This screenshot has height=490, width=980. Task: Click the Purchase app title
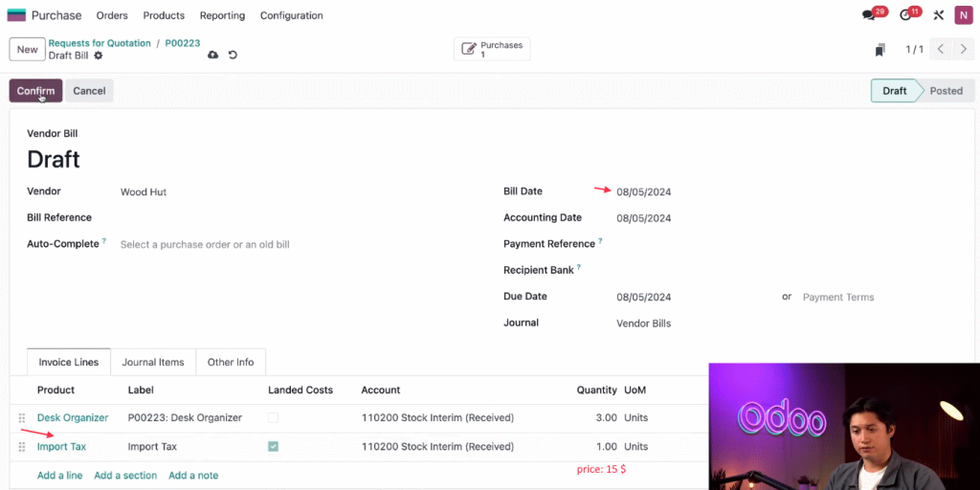point(56,15)
